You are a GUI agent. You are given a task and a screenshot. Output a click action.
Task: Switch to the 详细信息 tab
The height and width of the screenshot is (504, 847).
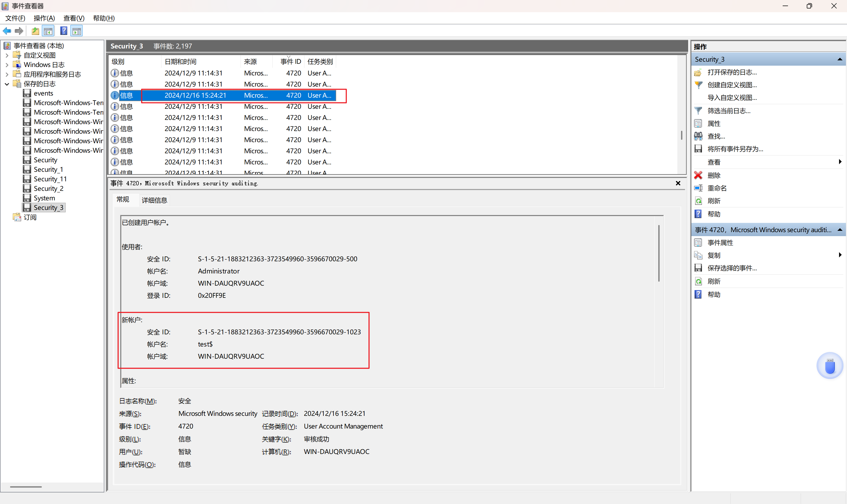click(x=154, y=200)
